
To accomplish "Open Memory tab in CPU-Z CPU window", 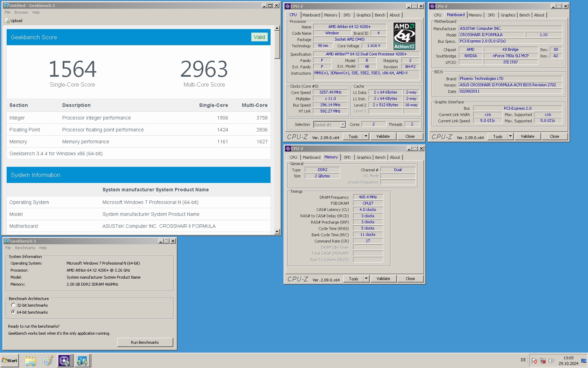I will (x=330, y=15).
